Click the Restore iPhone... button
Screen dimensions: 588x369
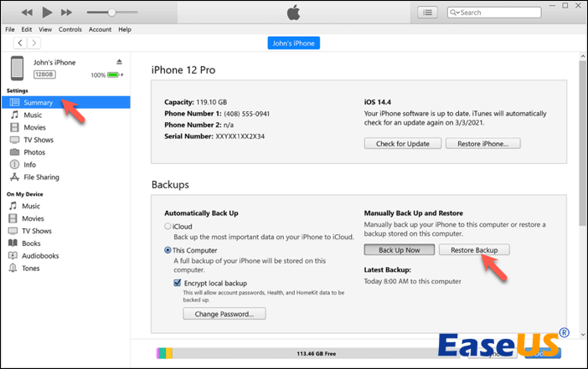(483, 143)
